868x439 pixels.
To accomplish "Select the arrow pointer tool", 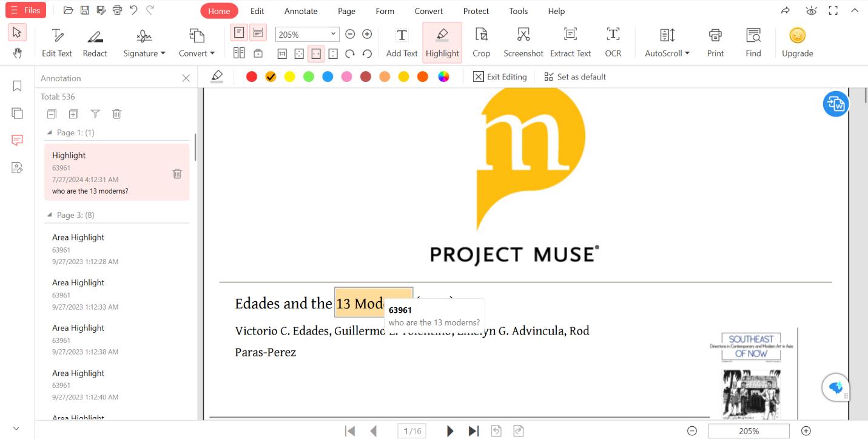I will 17,33.
